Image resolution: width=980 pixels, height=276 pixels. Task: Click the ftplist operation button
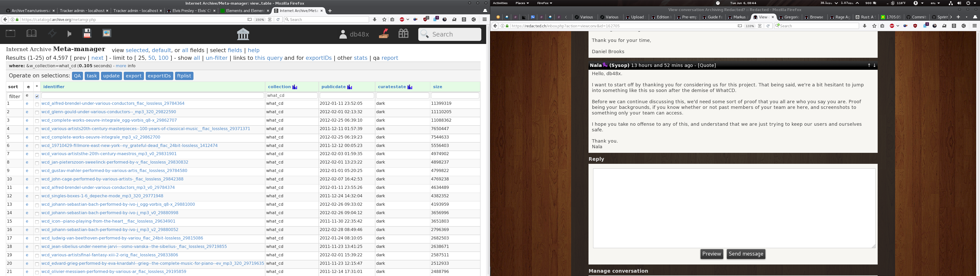(x=184, y=76)
